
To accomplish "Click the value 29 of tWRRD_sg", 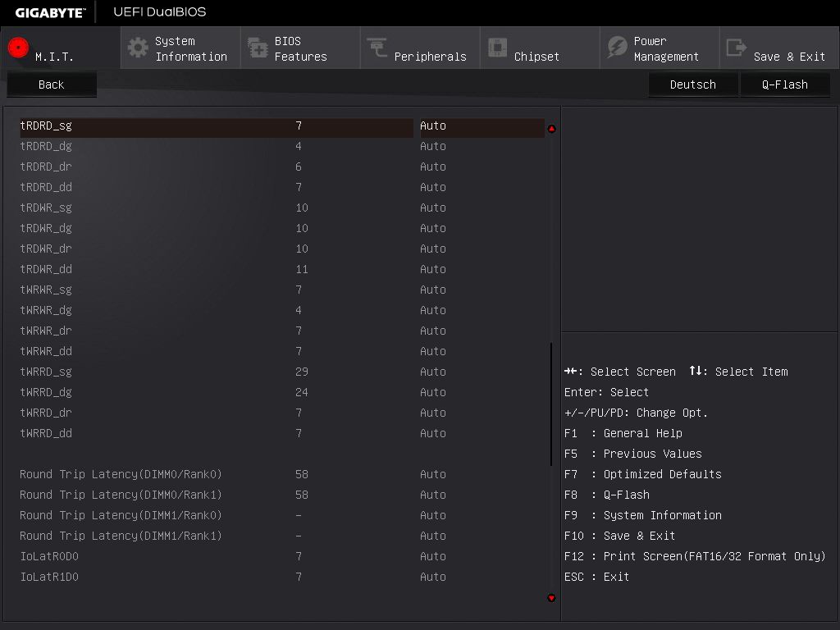I will tap(302, 372).
